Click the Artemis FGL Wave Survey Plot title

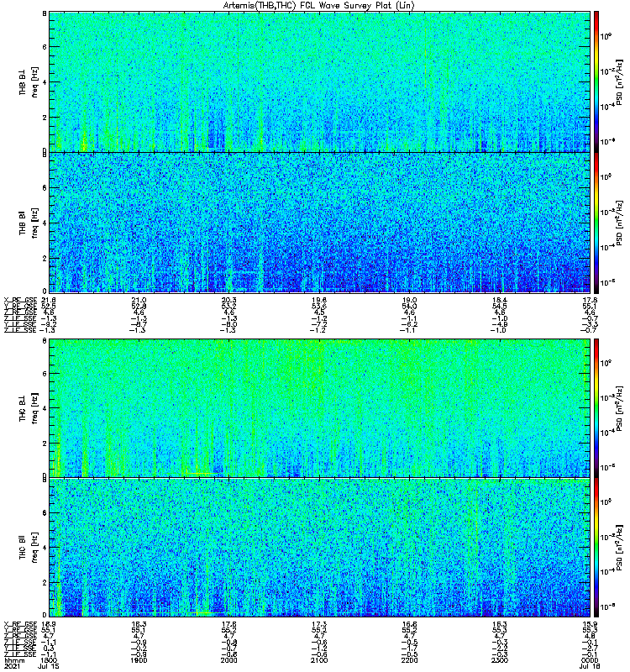pyautogui.click(x=319, y=5)
